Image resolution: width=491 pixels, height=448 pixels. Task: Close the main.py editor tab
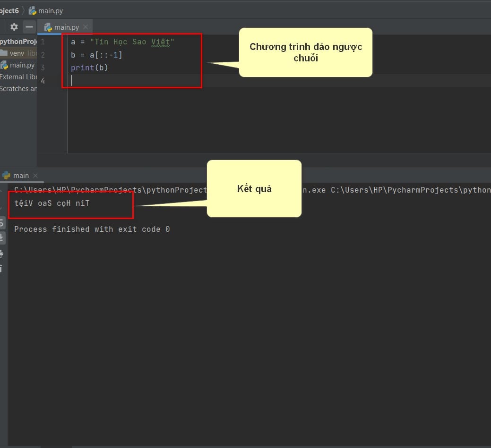tap(86, 27)
